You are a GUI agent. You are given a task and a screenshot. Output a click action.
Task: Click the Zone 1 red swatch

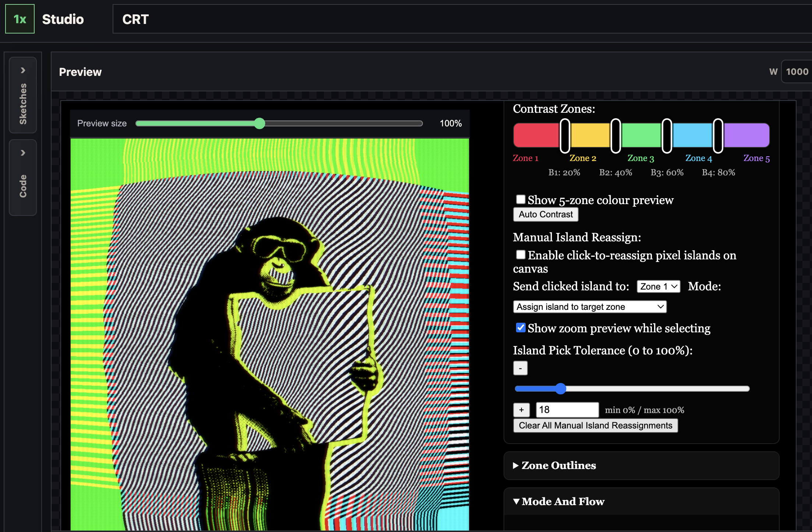click(537, 135)
